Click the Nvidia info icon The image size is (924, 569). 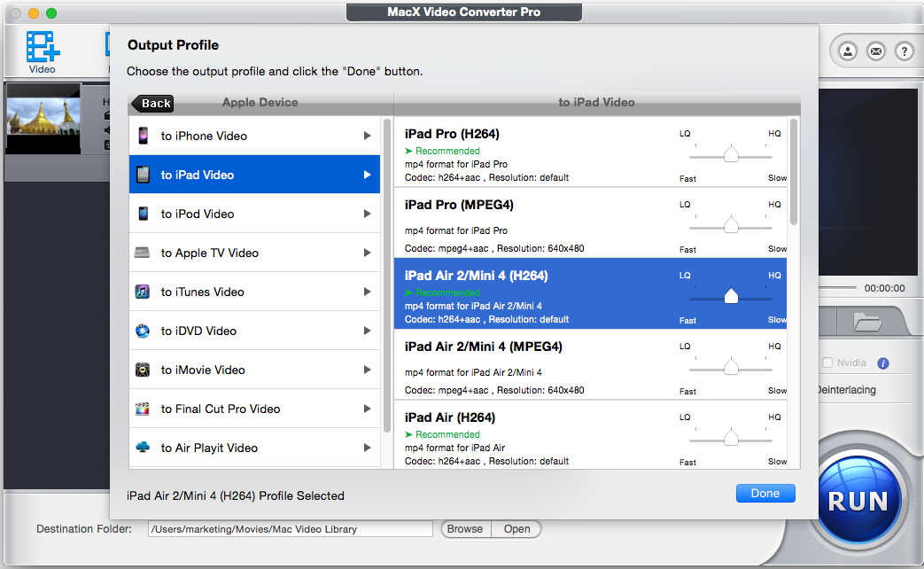(x=882, y=363)
